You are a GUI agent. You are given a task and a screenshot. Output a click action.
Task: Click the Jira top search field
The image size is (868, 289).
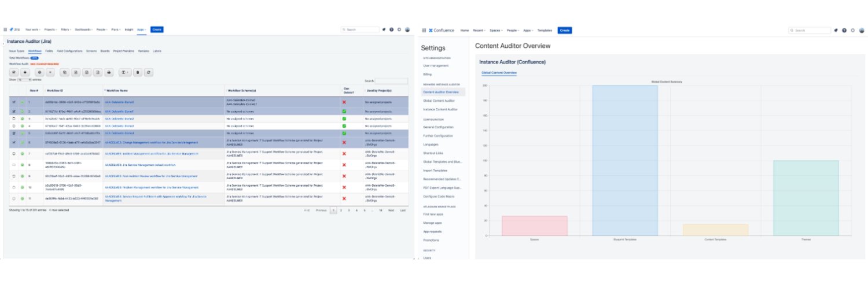tap(360, 29)
